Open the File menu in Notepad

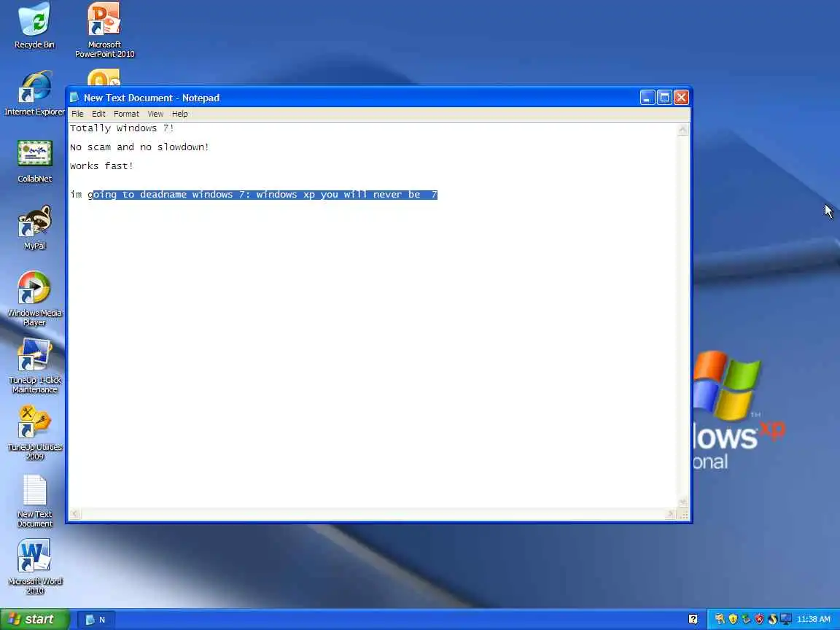[77, 114]
